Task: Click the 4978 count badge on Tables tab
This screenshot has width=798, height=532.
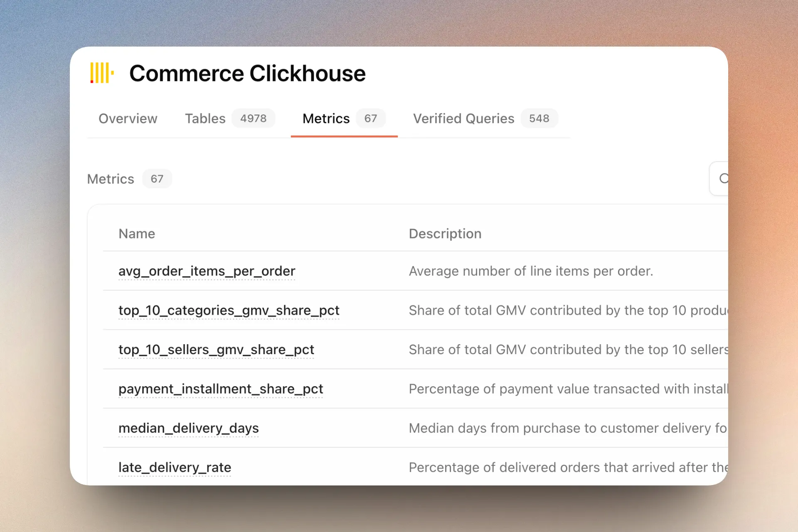Action: tap(253, 118)
